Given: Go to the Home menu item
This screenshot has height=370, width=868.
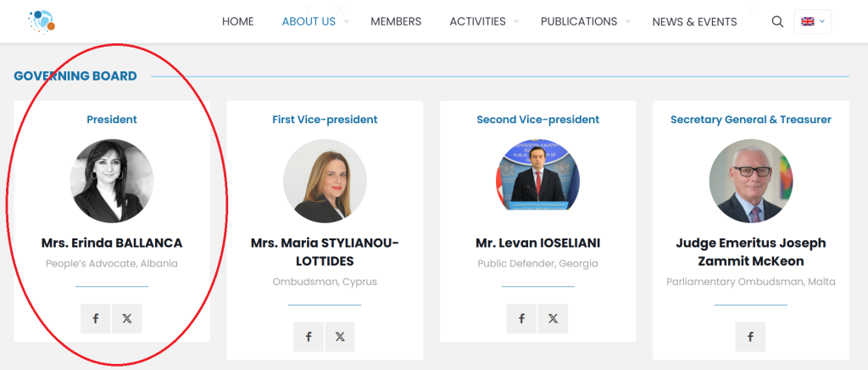Looking at the screenshot, I should point(237,22).
